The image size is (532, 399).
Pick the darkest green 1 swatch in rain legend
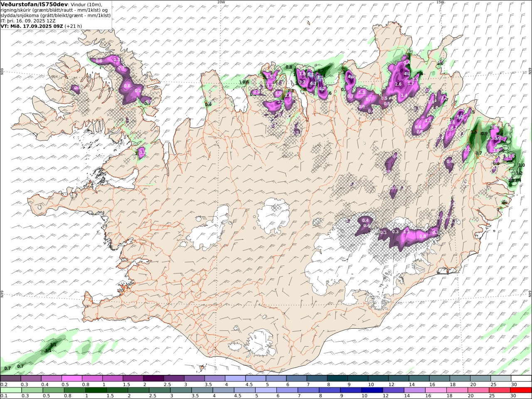click(96, 390)
